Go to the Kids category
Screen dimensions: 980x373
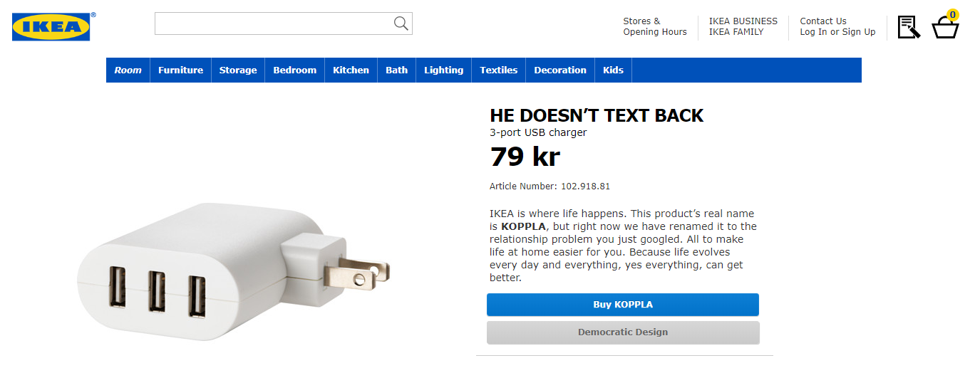[613, 70]
